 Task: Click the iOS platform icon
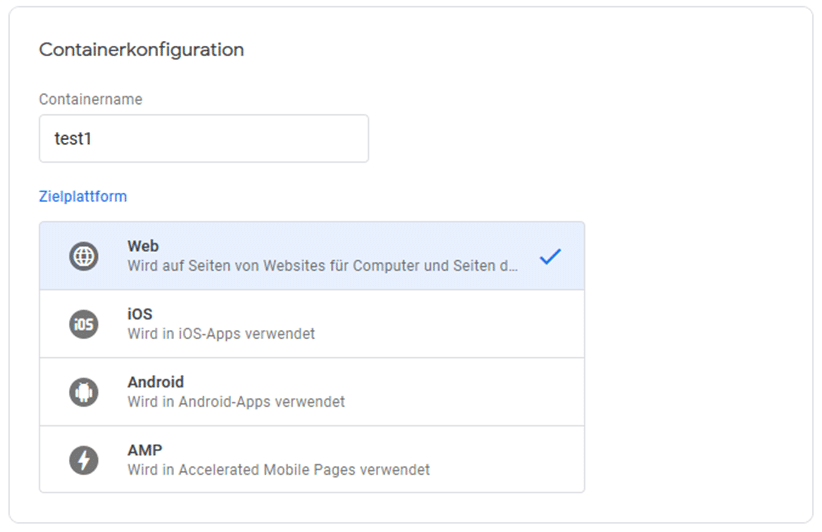pyautogui.click(x=84, y=324)
